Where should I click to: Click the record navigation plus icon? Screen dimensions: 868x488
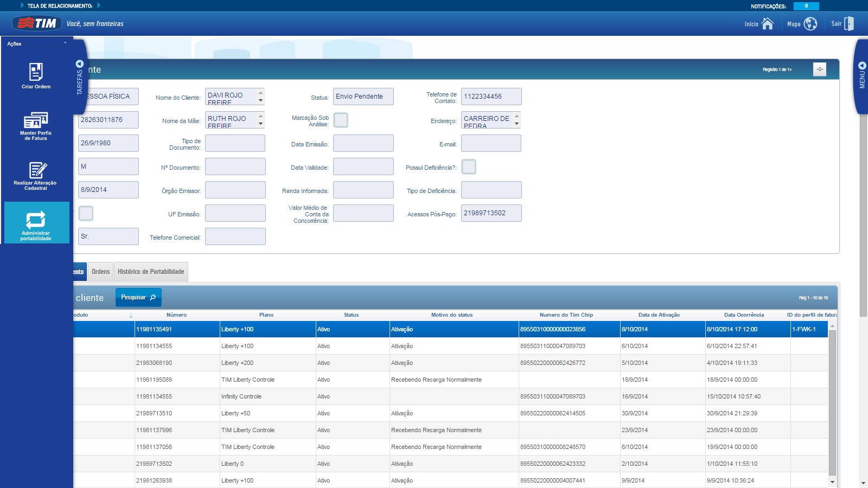pos(820,69)
